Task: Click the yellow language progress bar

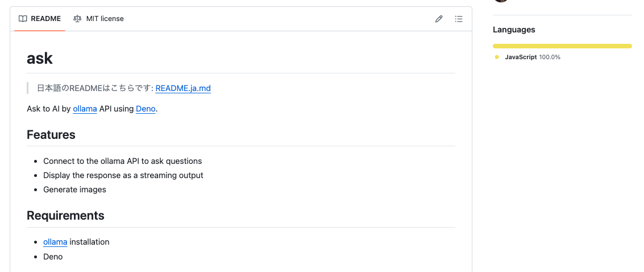Action: [562, 46]
